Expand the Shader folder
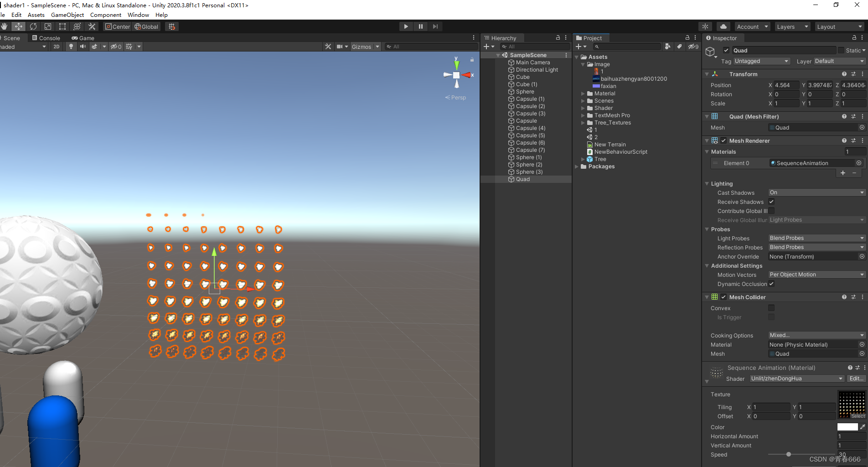The width and height of the screenshot is (868, 467). point(583,108)
